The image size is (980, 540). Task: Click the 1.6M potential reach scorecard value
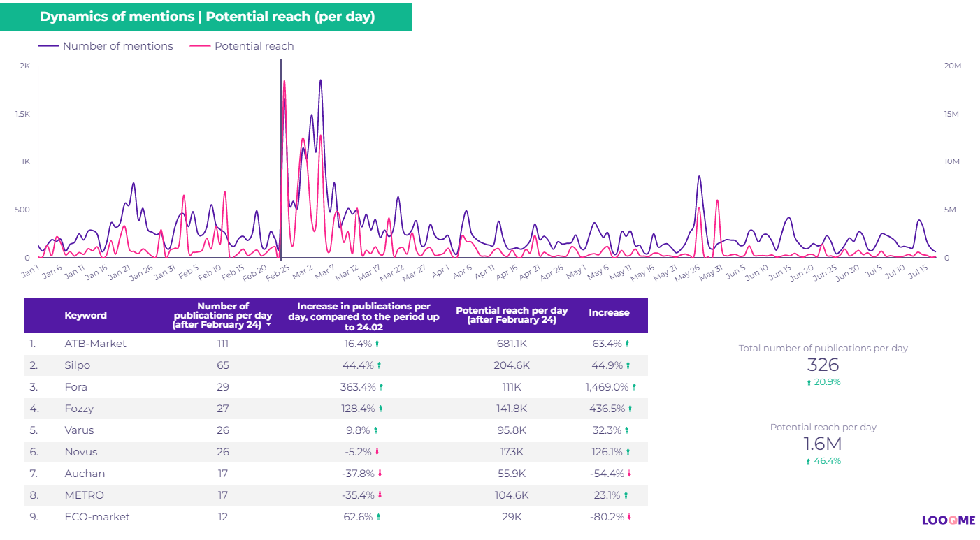click(823, 444)
